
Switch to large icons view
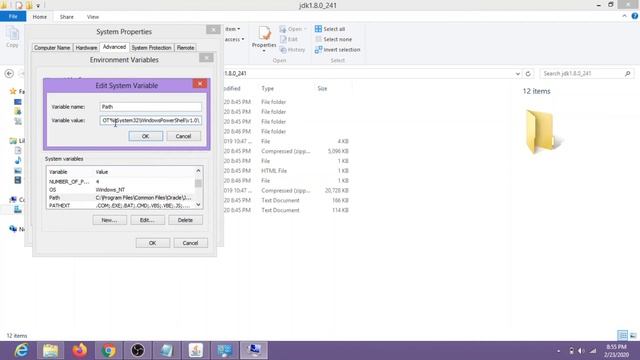(x=633, y=336)
